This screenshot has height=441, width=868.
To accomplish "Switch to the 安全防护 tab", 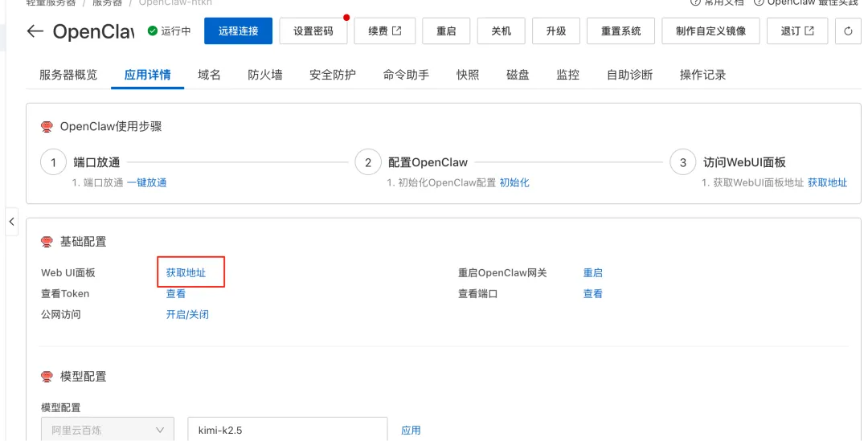I will point(333,75).
